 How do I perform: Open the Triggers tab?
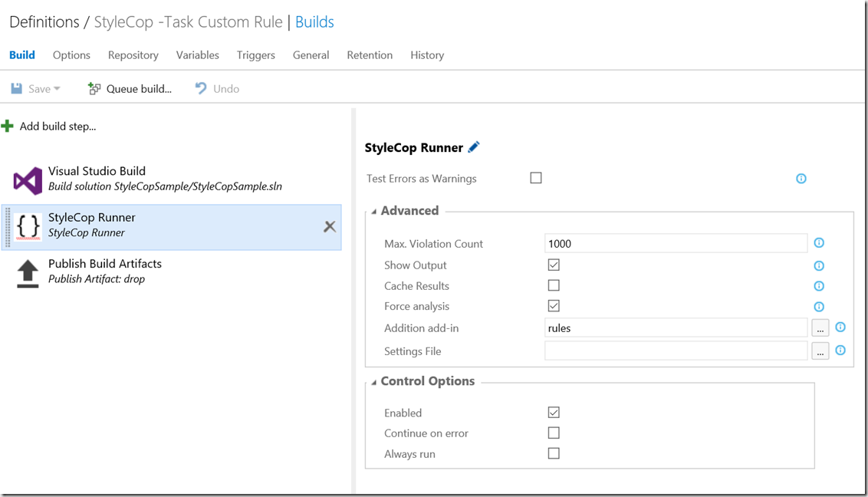pos(256,54)
